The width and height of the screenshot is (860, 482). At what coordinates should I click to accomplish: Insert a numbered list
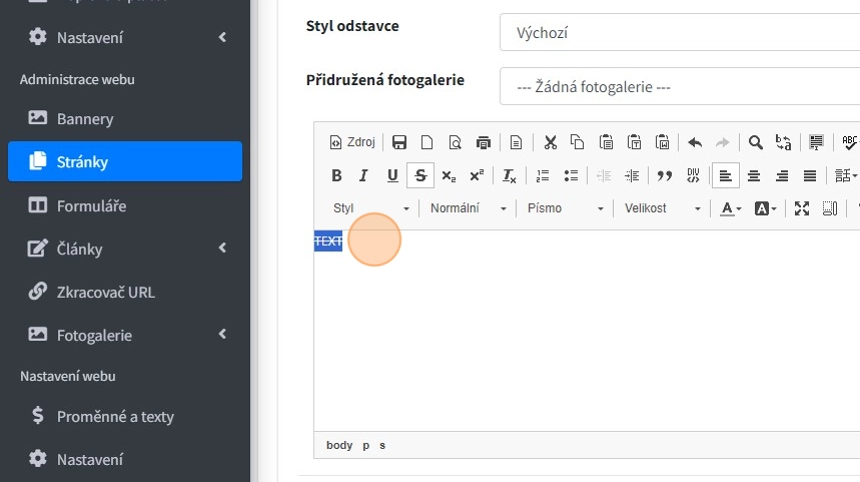pyautogui.click(x=543, y=176)
